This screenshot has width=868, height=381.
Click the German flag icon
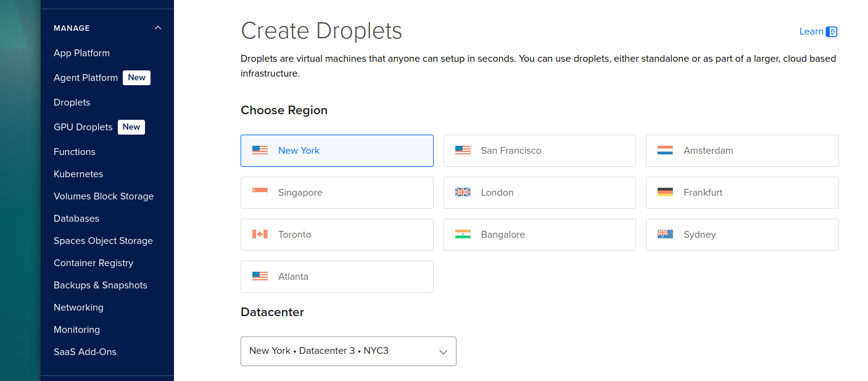pyautogui.click(x=665, y=192)
